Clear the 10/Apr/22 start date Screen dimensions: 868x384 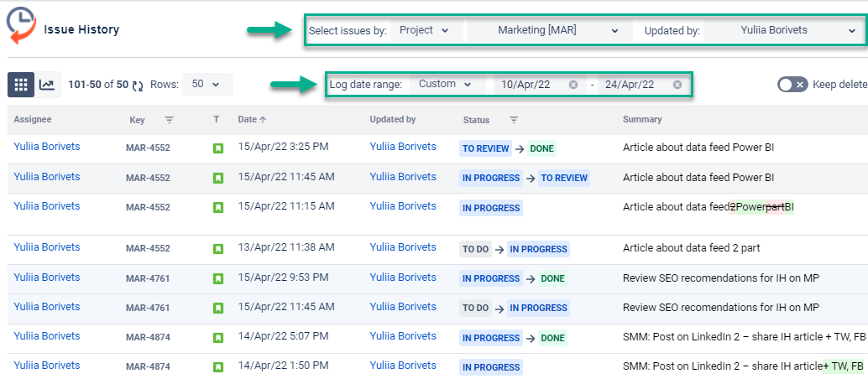(573, 85)
